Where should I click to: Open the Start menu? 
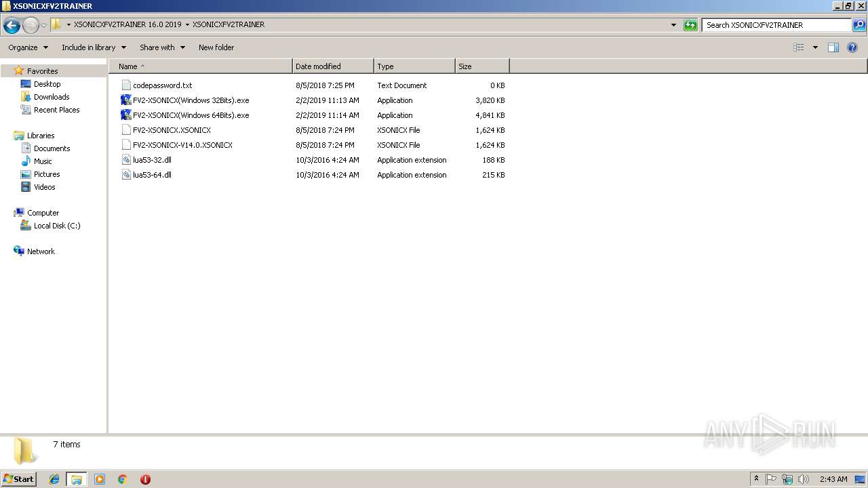click(19, 479)
